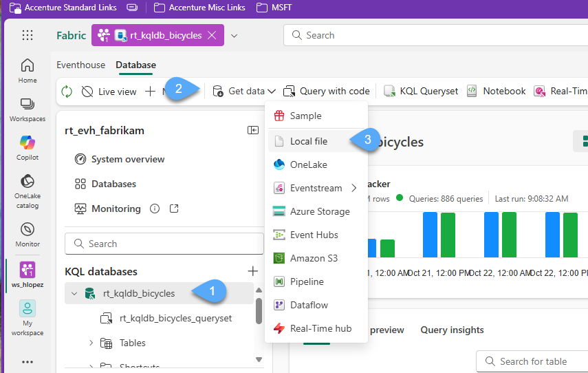This screenshot has width=588, height=373.
Task: Open rt_kqldb_bicycles_queryset
Action: (166, 318)
